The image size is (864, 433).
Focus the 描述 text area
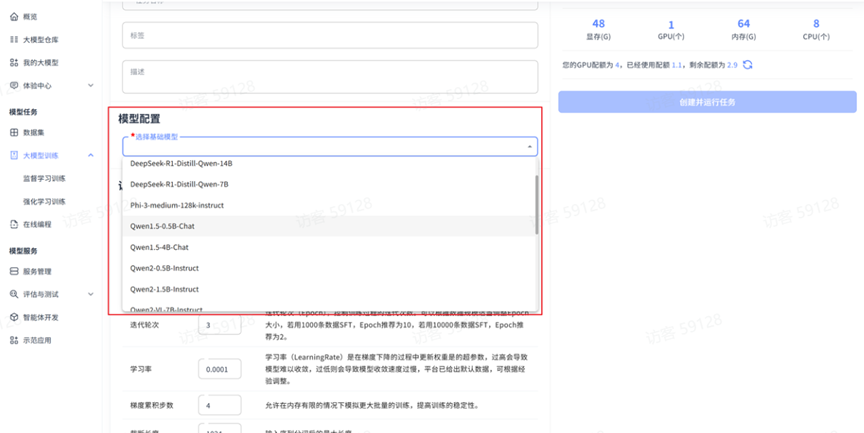pyautogui.click(x=330, y=77)
